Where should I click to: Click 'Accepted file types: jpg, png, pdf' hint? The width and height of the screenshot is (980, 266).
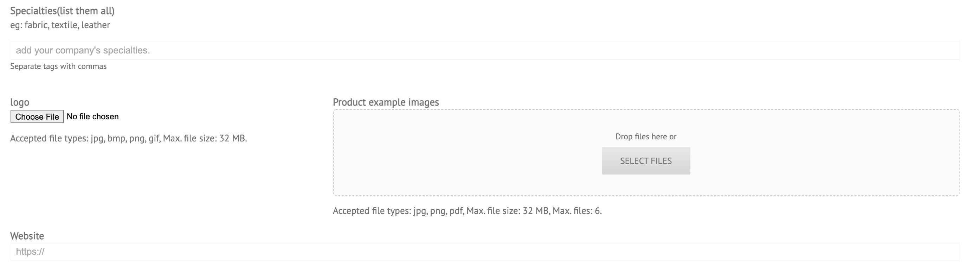(x=398, y=211)
